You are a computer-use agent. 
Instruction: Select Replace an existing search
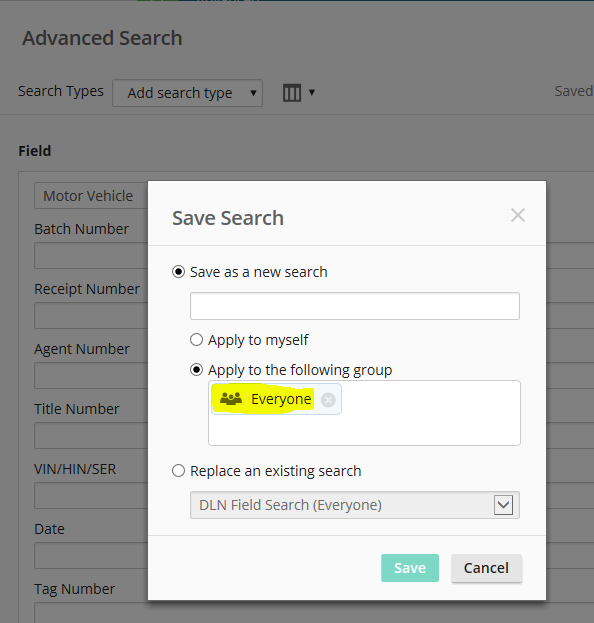(x=178, y=471)
